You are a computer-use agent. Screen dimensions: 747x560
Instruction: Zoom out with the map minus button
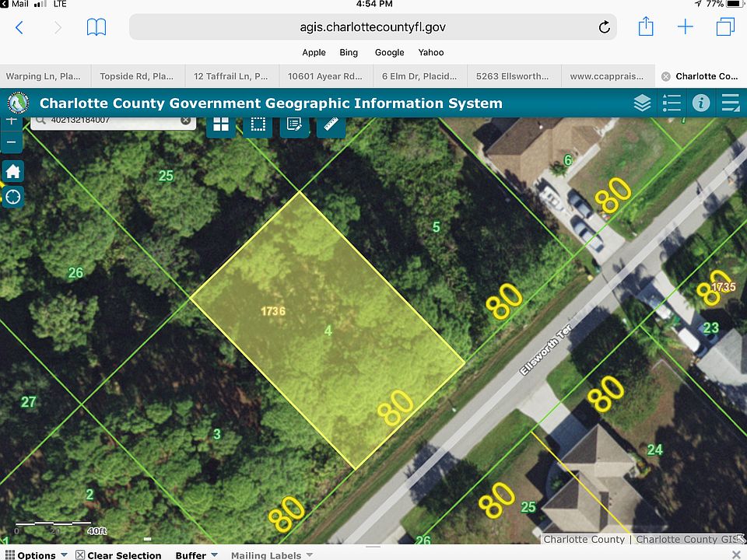click(12, 142)
